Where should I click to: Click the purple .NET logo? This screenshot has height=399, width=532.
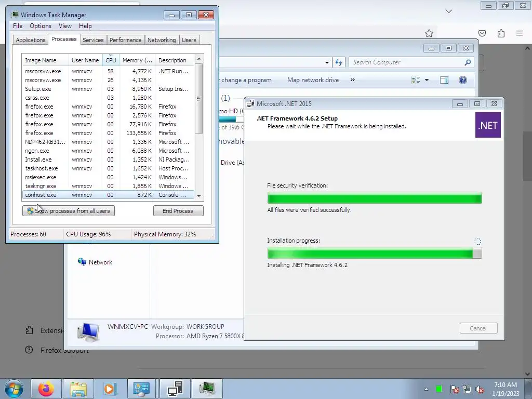pyautogui.click(x=488, y=125)
